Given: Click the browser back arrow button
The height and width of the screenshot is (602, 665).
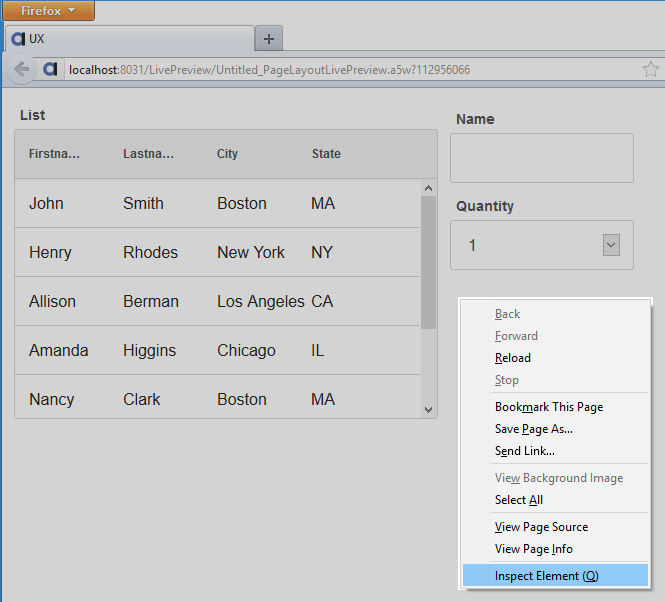Looking at the screenshot, I should click(21, 69).
